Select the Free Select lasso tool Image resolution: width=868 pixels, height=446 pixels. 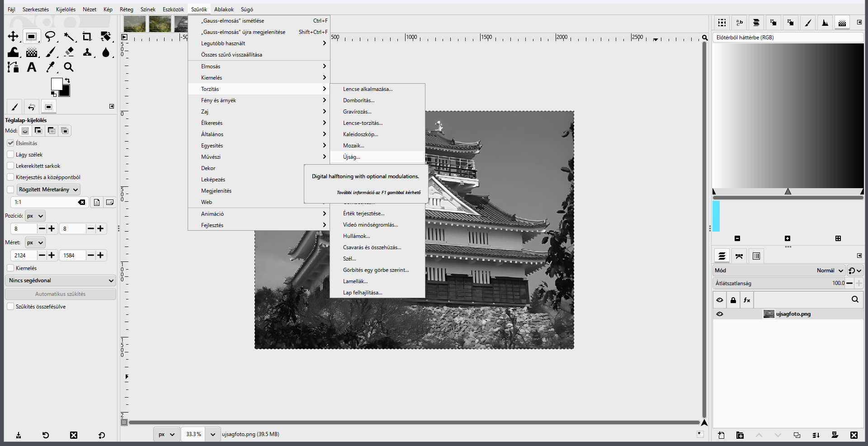coord(50,37)
